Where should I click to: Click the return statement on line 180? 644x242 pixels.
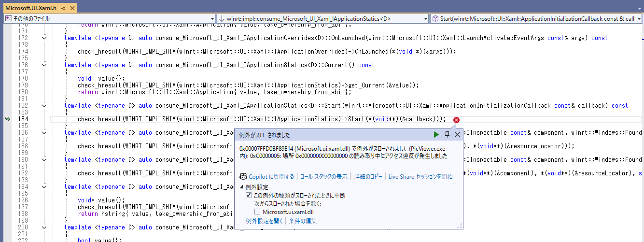click(x=214, y=92)
